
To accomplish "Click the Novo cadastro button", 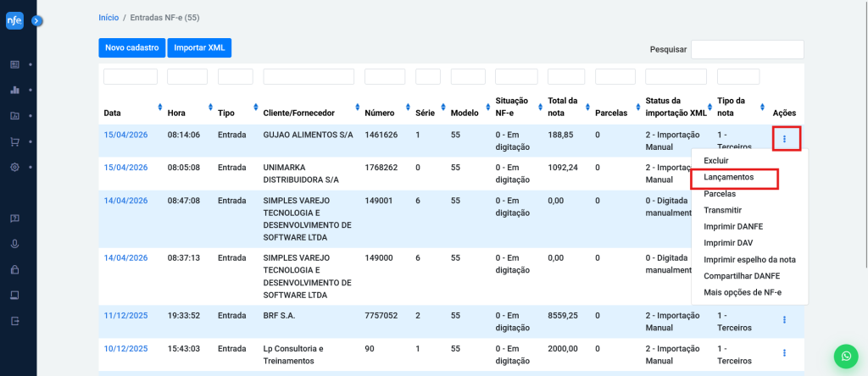I will click(131, 48).
